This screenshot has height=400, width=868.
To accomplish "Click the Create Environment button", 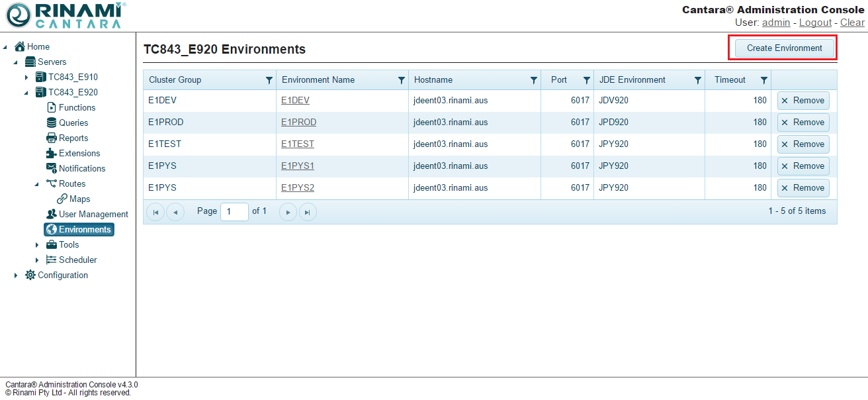I will pos(784,48).
